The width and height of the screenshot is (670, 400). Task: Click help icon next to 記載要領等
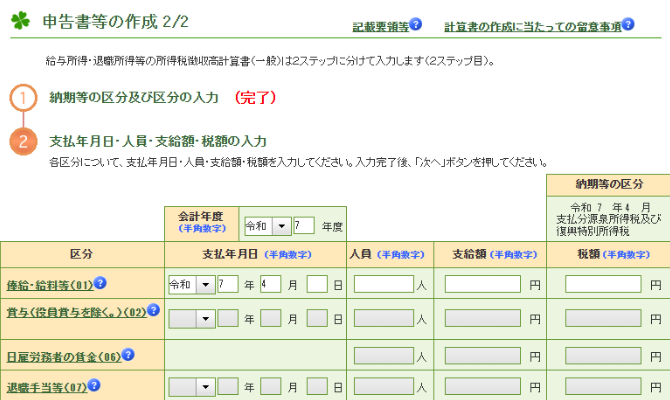point(416,24)
